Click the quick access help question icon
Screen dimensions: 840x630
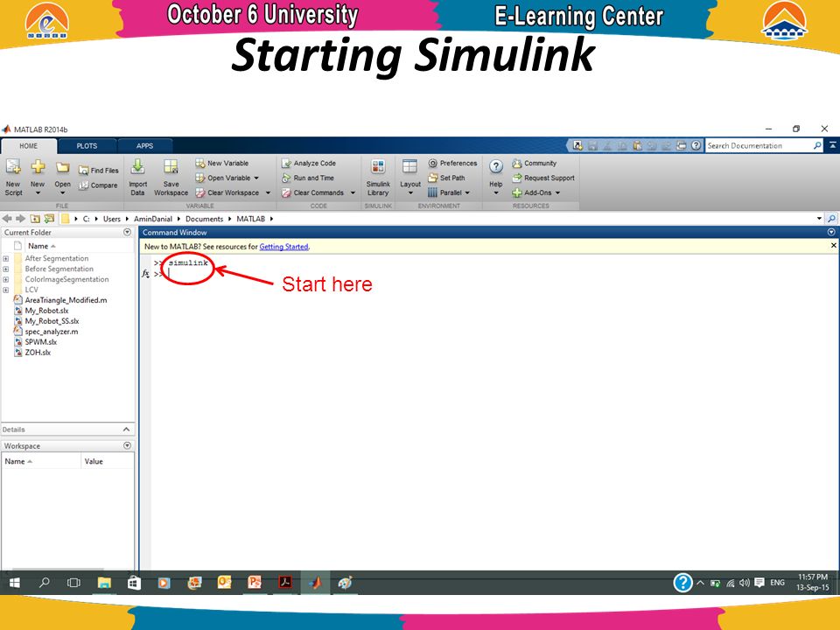point(696,145)
